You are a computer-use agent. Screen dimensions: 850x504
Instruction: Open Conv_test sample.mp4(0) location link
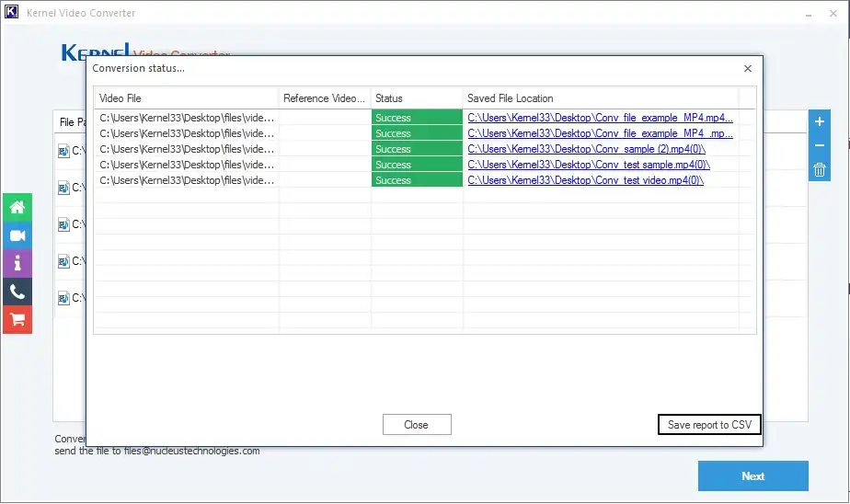pyautogui.click(x=589, y=165)
